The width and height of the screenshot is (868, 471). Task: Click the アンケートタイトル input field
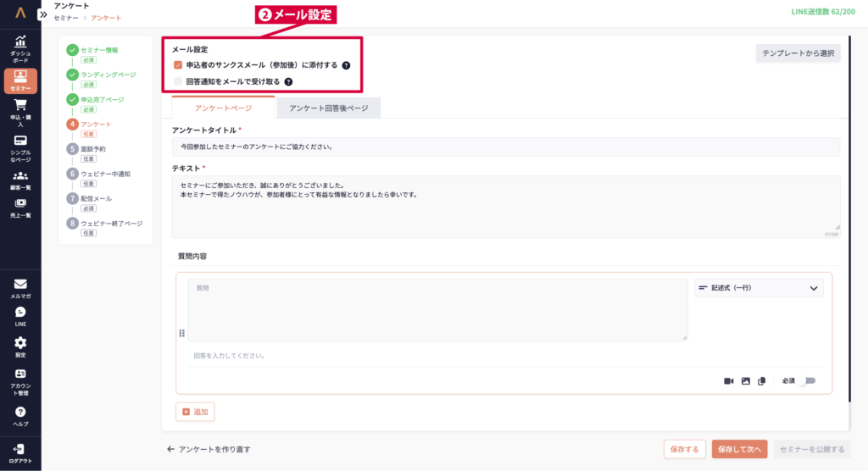pyautogui.click(x=505, y=147)
